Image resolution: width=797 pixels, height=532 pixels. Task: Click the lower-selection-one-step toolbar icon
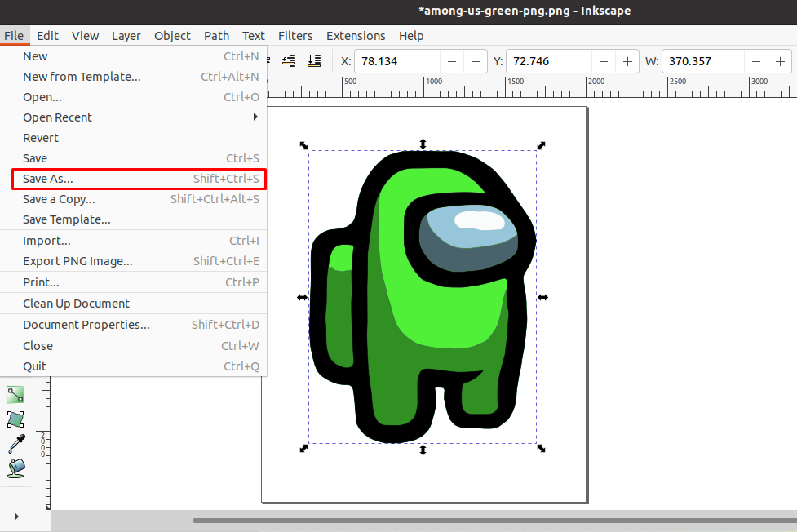288,60
